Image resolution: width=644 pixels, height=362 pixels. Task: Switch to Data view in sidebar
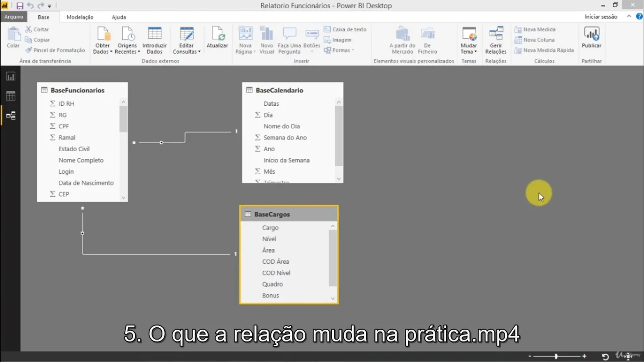(x=11, y=96)
